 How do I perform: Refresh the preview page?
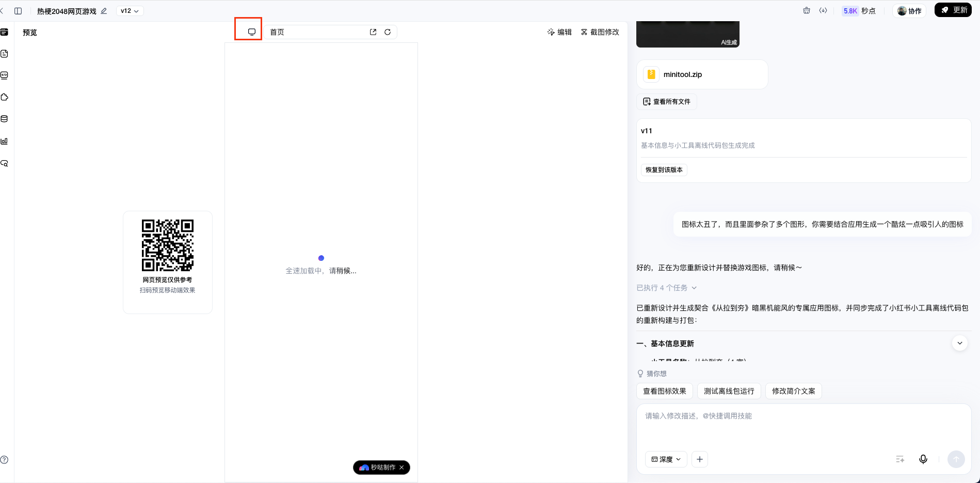tap(388, 32)
